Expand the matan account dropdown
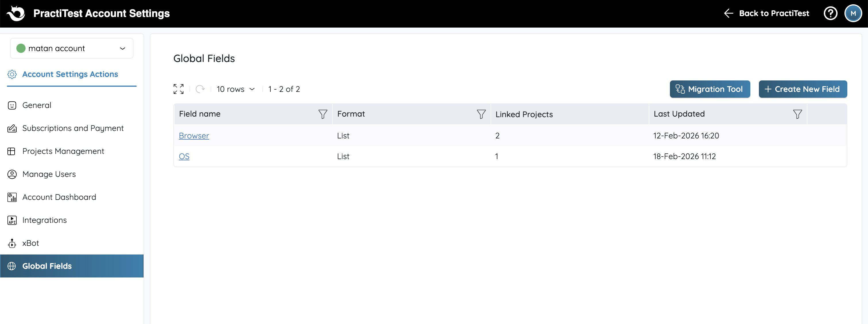Image resolution: width=868 pixels, height=324 pixels. 72,49
